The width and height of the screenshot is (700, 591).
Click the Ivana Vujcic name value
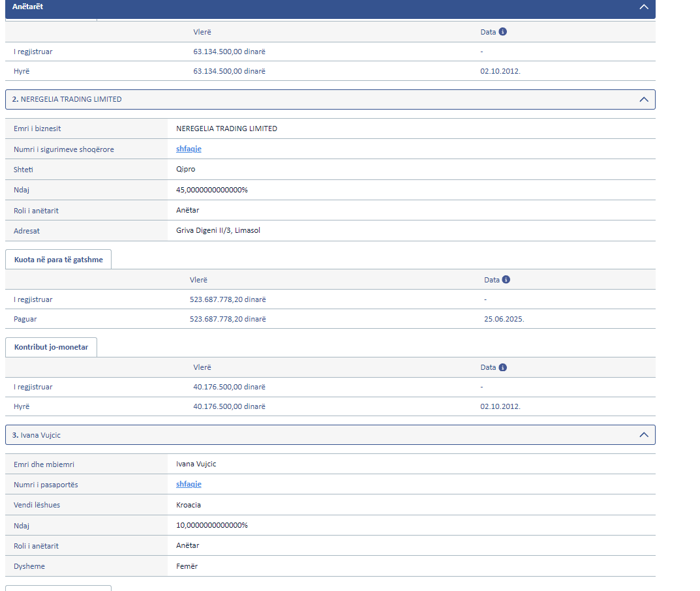click(x=196, y=464)
